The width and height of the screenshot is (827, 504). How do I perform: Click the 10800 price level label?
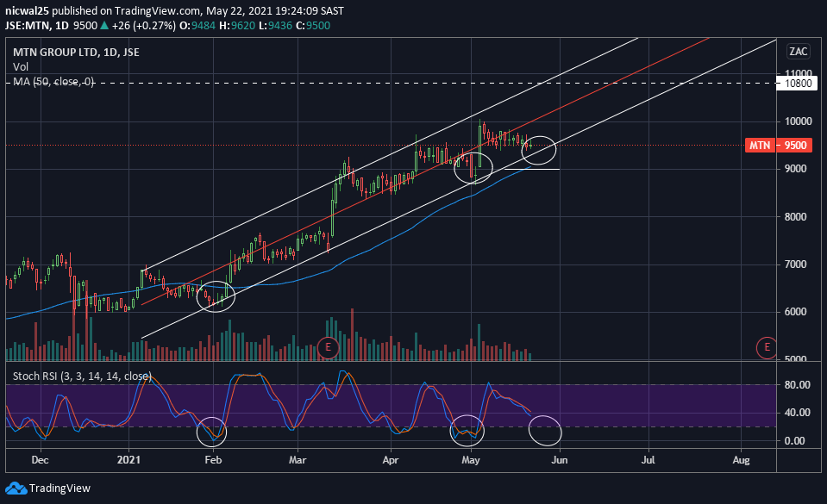coord(798,84)
